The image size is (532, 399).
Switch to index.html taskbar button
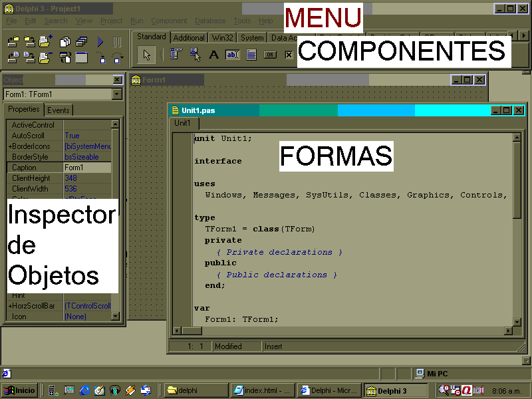pos(263,390)
